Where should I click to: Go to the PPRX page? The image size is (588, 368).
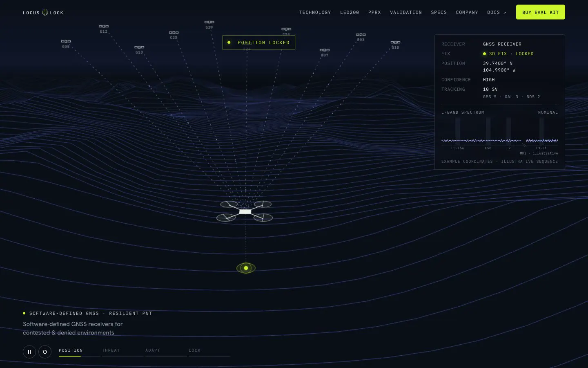click(374, 12)
